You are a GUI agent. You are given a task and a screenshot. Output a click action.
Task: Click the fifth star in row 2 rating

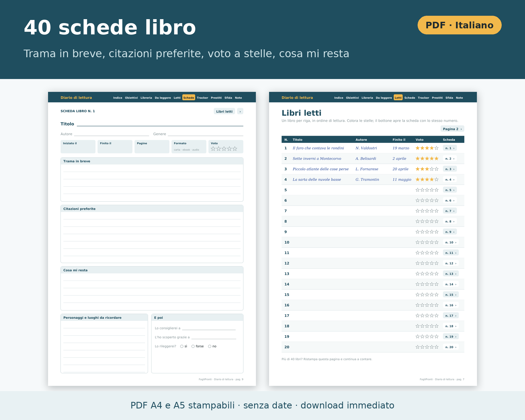pyautogui.click(x=437, y=159)
